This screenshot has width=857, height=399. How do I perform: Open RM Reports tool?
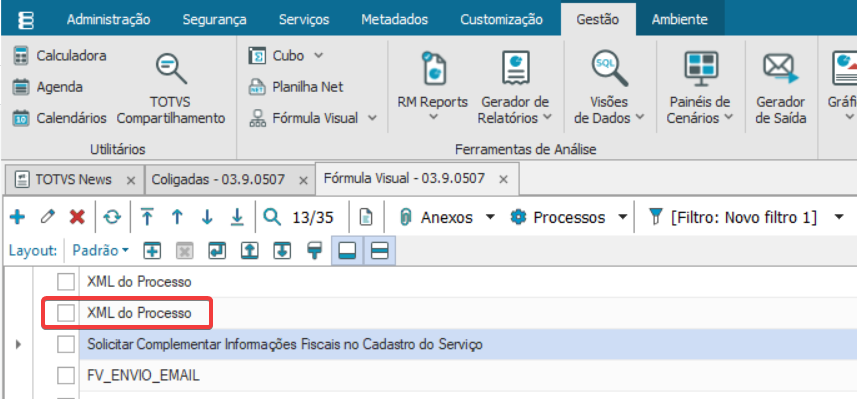click(432, 87)
